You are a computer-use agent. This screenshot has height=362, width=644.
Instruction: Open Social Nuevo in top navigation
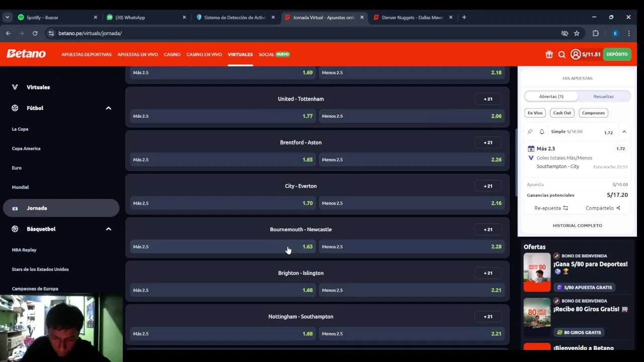(x=274, y=54)
